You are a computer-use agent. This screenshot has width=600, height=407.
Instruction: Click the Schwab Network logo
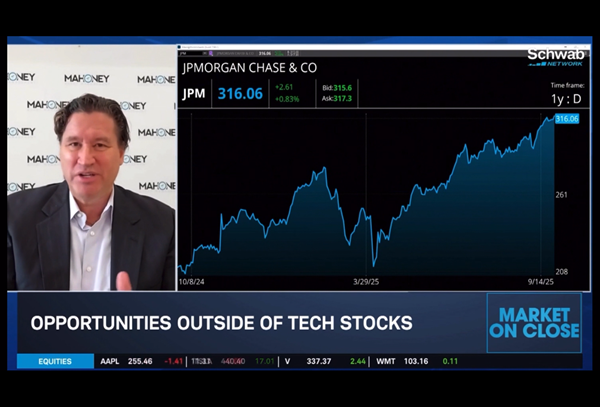555,56
